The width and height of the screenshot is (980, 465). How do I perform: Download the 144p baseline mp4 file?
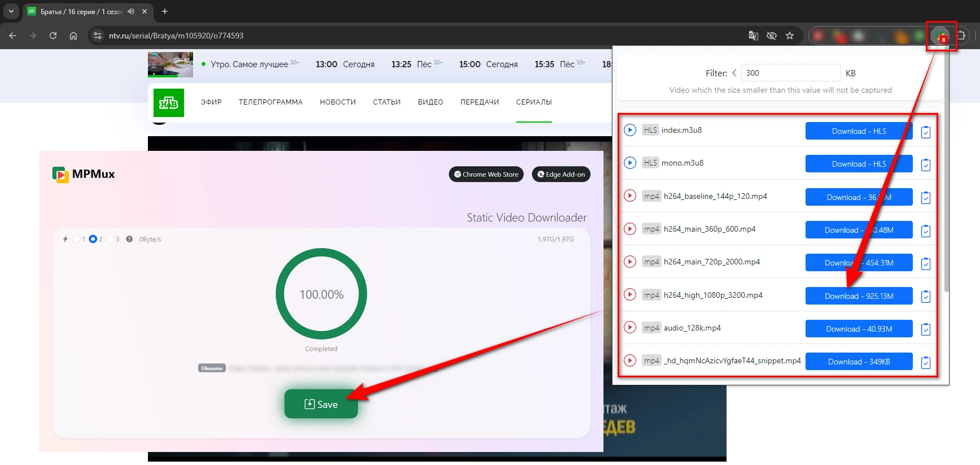859,197
